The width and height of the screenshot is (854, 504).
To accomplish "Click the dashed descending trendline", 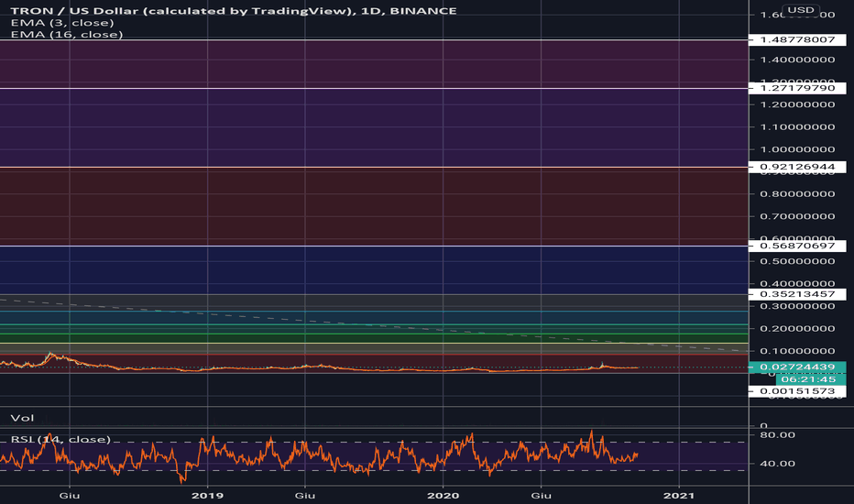I will pyautogui.click(x=374, y=325).
